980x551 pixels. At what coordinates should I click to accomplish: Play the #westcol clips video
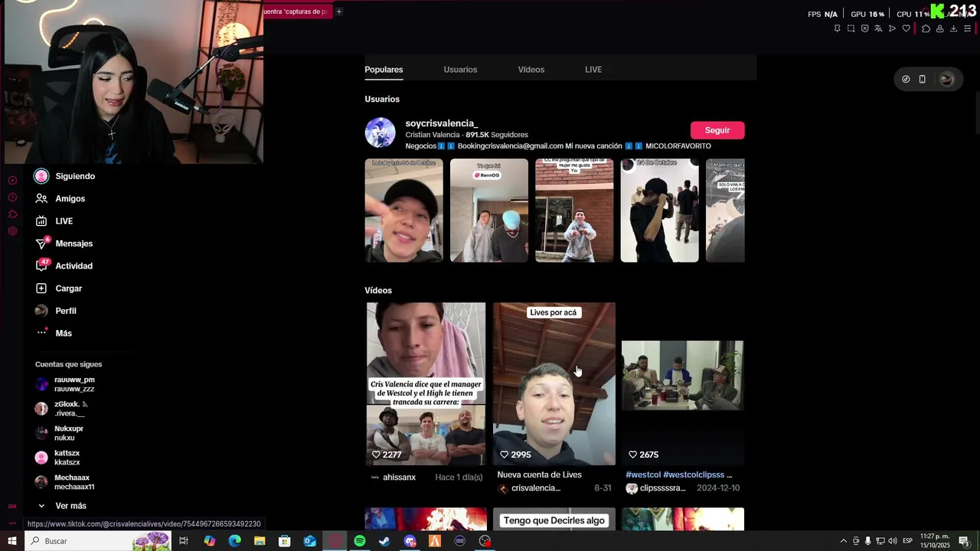tap(682, 383)
